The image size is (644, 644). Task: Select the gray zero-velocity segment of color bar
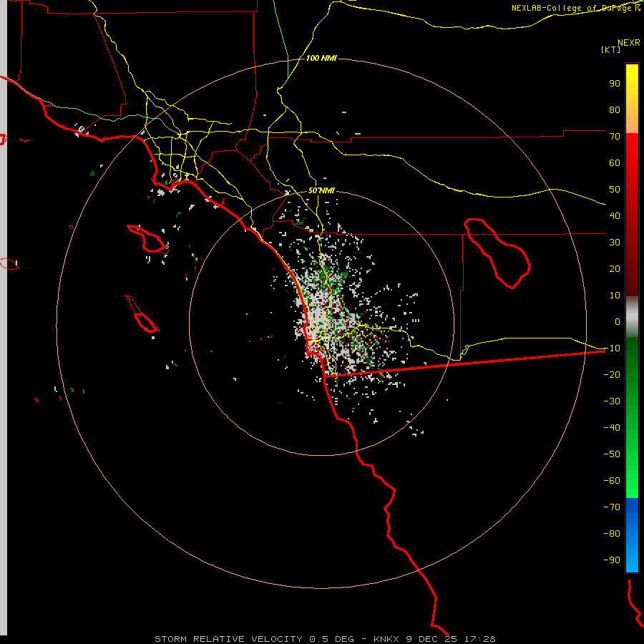[632, 317]
